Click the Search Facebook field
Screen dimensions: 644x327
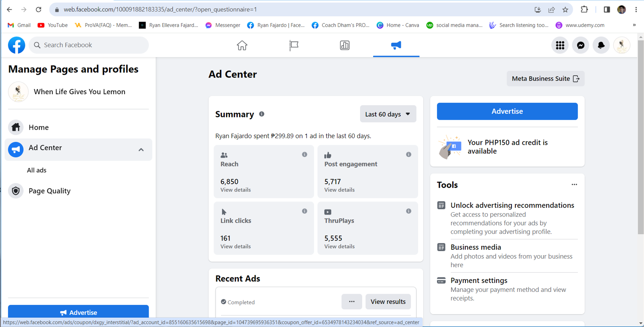[x=89, y=45]
